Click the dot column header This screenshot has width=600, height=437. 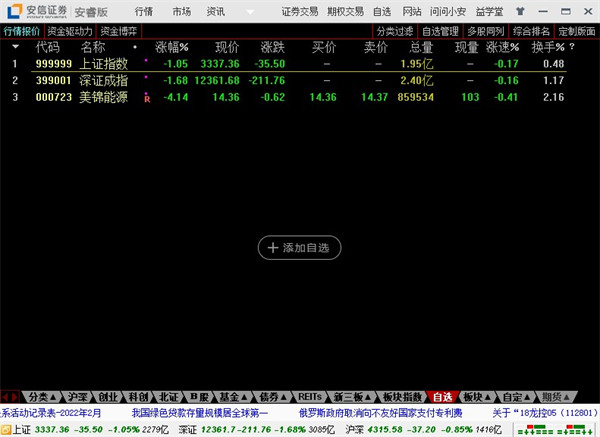pyautogui.click(x=135, y=47)
